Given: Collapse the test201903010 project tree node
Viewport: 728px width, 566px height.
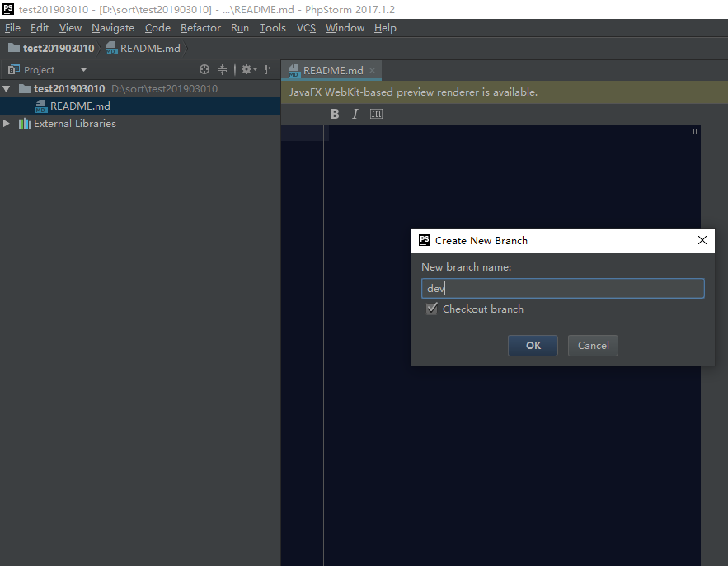Looking at the screenshot, I should [7, 89].
